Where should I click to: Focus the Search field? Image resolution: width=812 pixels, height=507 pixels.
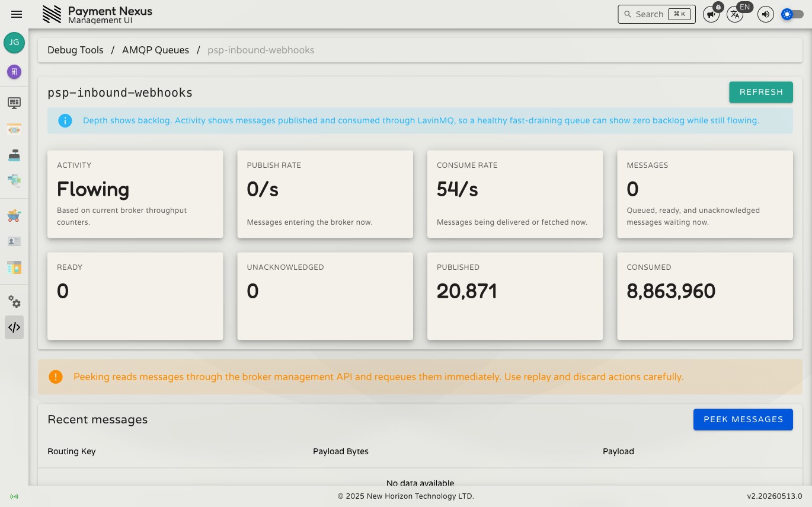click(x=657, y=14)
